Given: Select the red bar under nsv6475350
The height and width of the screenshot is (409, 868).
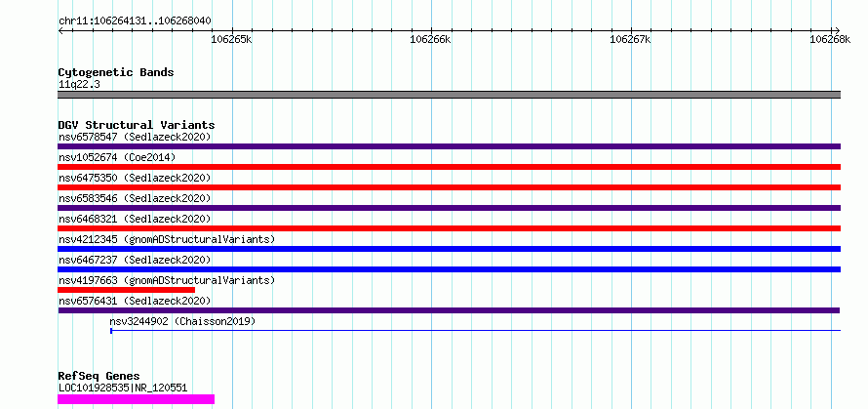Looking at the screenshot, I should 449,187.
